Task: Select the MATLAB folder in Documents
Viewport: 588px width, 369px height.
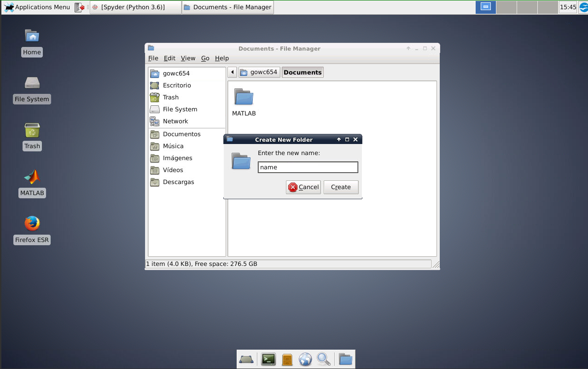Action: (x=244, y=102)
